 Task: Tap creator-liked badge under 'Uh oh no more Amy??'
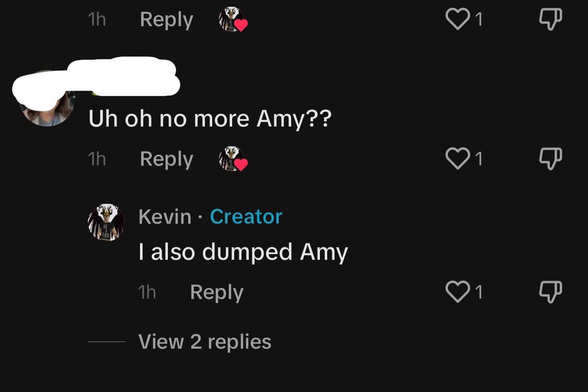coord(233,159)
